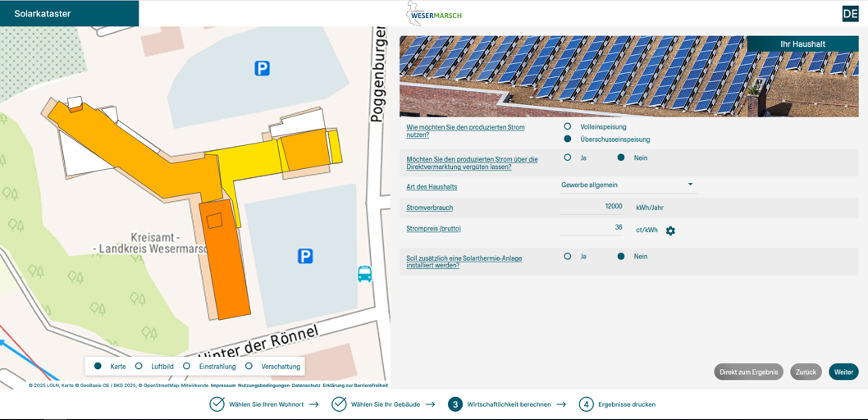Select Einstrahlung map view radio
This screenshot has width=868, height=420.
click(186, 366)
